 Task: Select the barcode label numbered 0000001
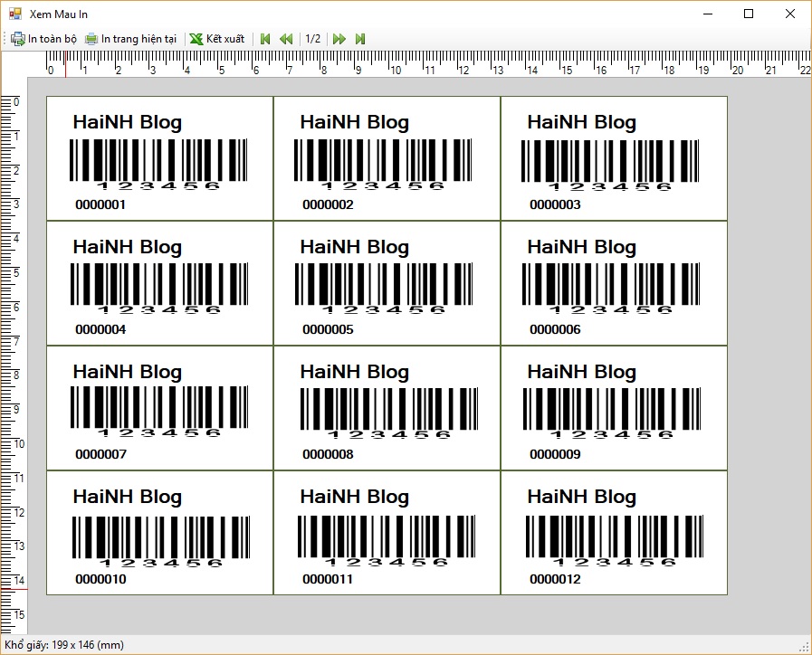[159, 158]
